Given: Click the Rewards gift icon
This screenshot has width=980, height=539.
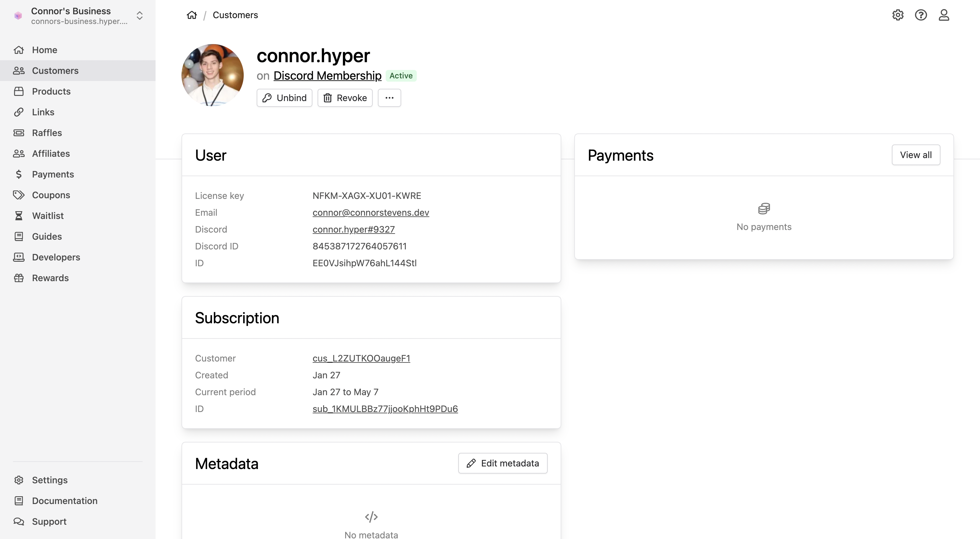Looking at the screenshot, I should [x=19, y=278].
